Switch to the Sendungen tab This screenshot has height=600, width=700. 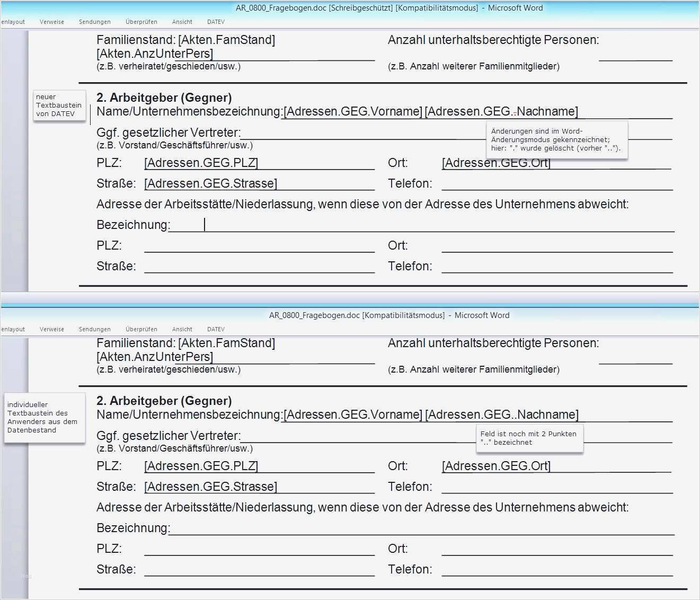(x=94, y=22)
